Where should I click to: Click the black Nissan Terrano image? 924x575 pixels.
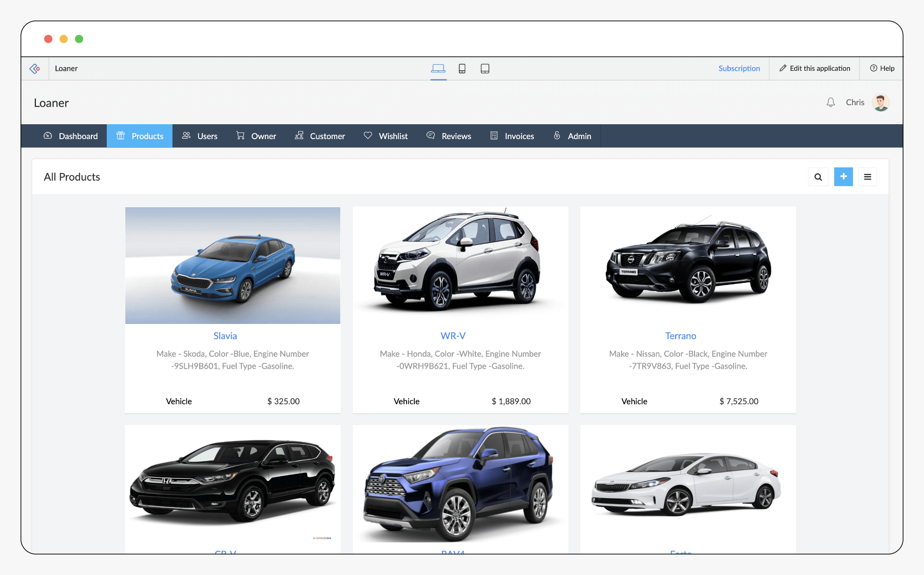pyautogui.click(x=688, y=265)
